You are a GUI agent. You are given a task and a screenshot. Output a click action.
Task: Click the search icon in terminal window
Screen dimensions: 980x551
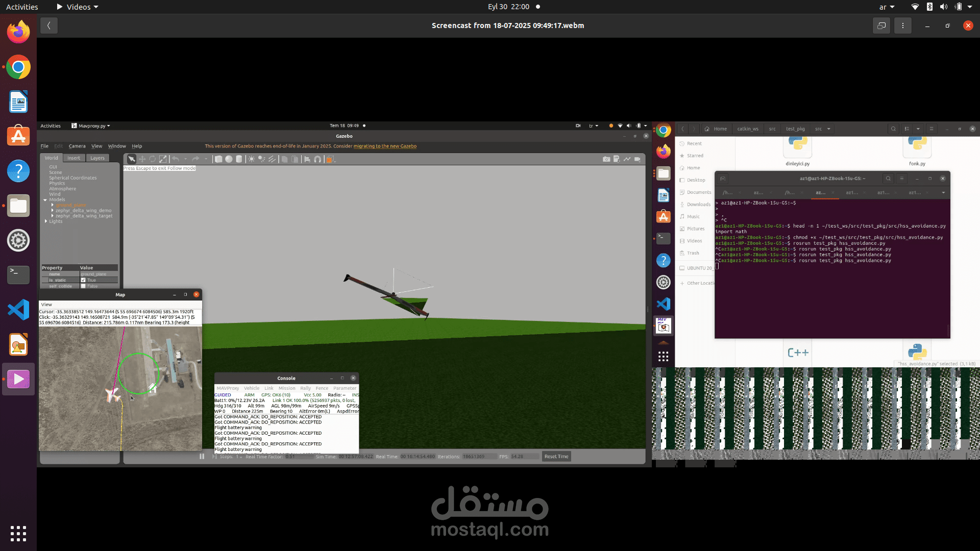coord(888,179)
